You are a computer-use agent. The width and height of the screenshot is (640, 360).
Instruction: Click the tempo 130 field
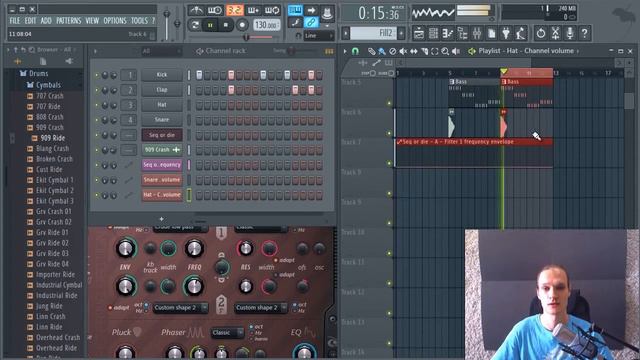tap(266, 25)
